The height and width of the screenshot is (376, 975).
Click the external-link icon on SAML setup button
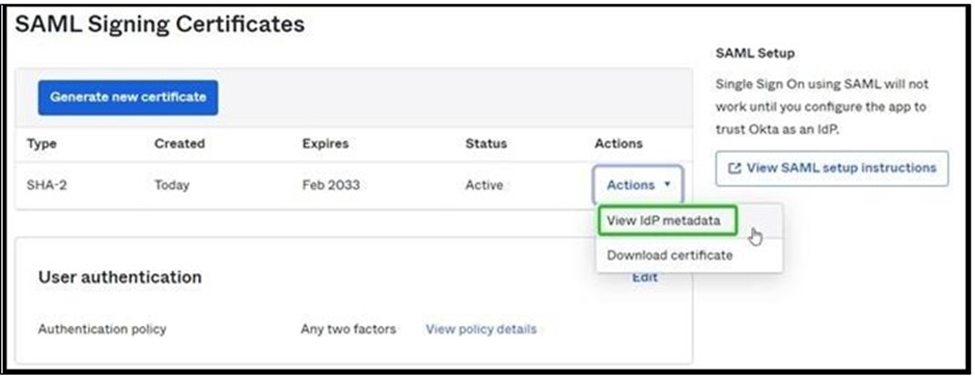735,168
